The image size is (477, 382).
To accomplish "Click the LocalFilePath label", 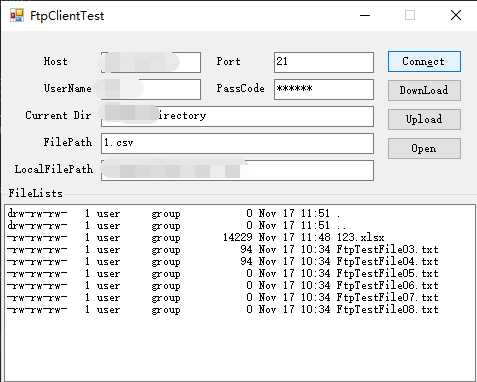I will click(x=54, y=169).
